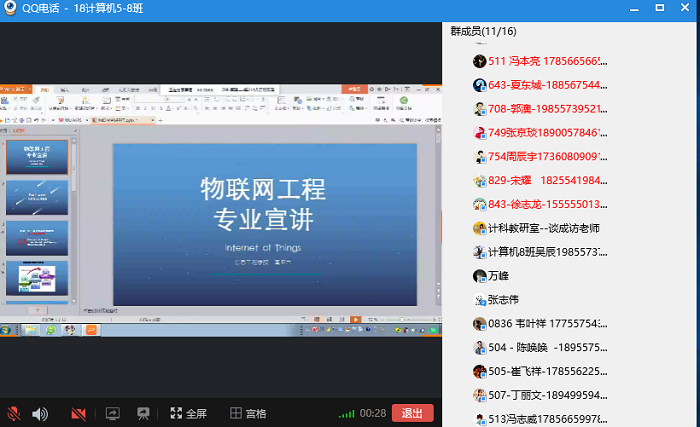Click the QQ电话 app icon in title bar
Image resolution: width=700 pixels, height=427 pixels.
tap(11, 10)
